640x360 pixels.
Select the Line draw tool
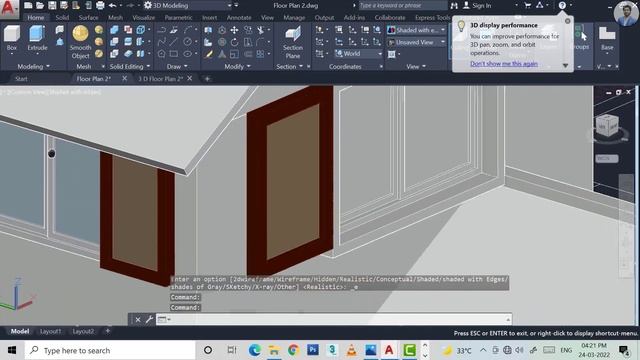pos(174,42)
